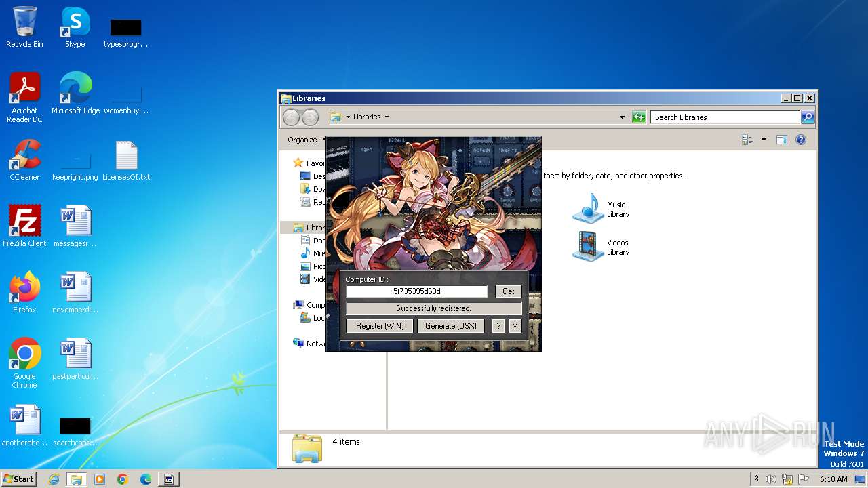This screenshot has width=868, height=488.
Task: Click the question mark help button in keygen
Action: 498,326
